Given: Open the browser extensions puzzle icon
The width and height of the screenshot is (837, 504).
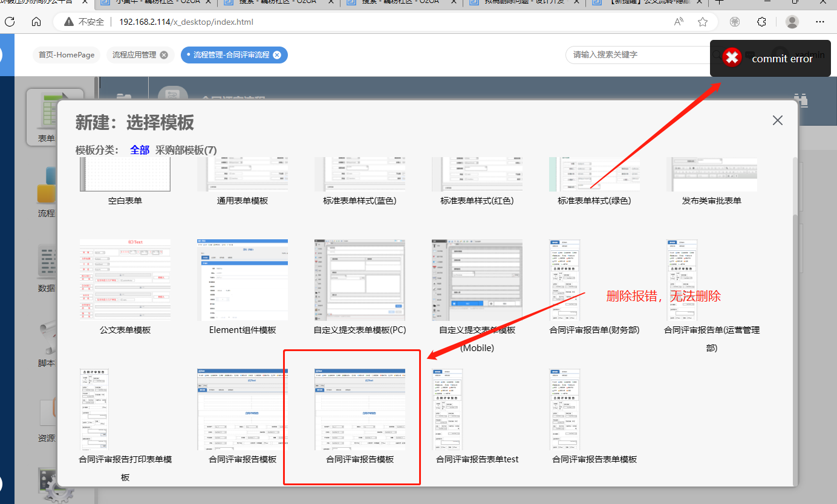Looking at the screenshot, I should click(x=762, y=22).
